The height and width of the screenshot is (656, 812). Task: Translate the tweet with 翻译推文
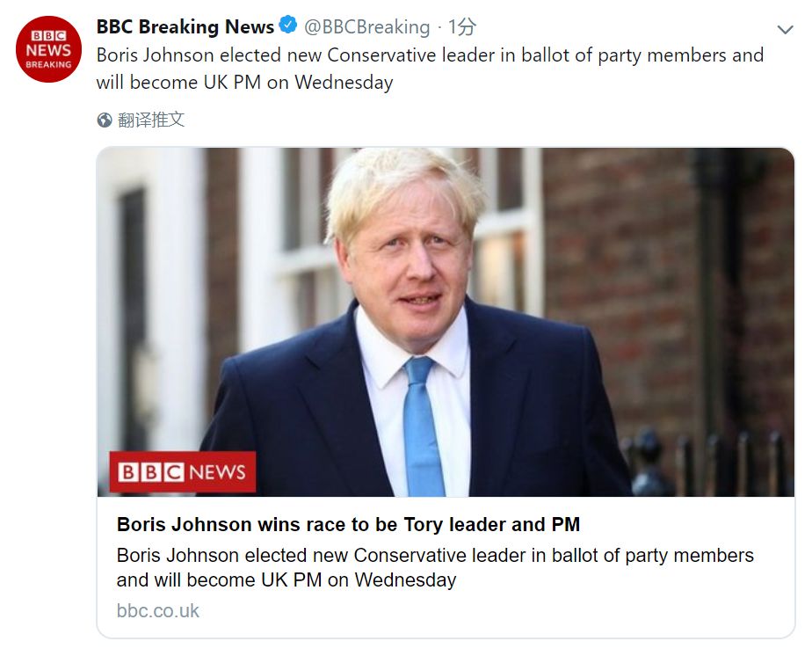point(151,120)
